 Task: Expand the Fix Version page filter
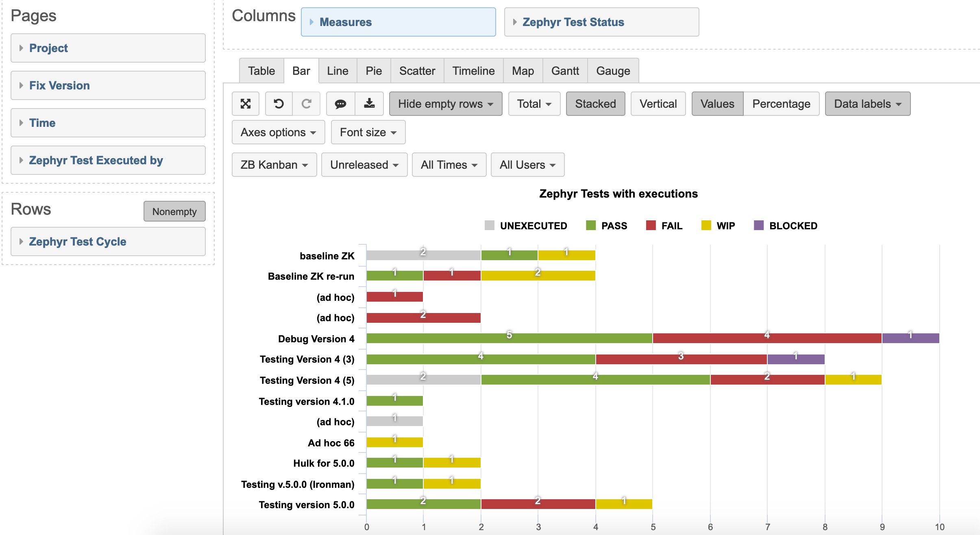point(59,85)
